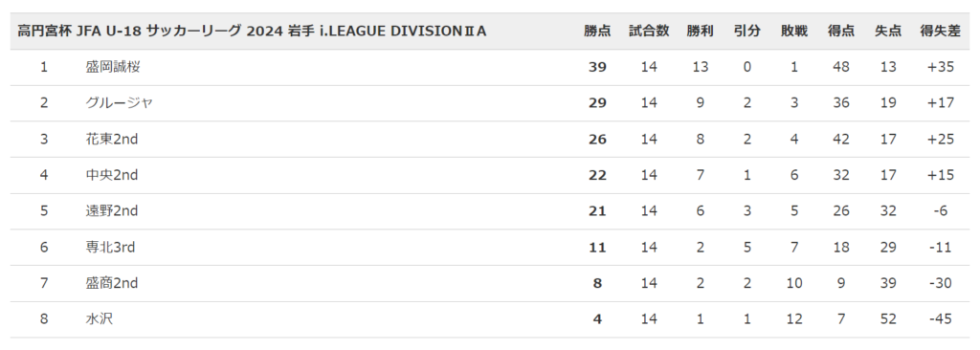The image size is (980, 350).
Task: Click the 試合数 column header
Action: [x=649, y=32]
